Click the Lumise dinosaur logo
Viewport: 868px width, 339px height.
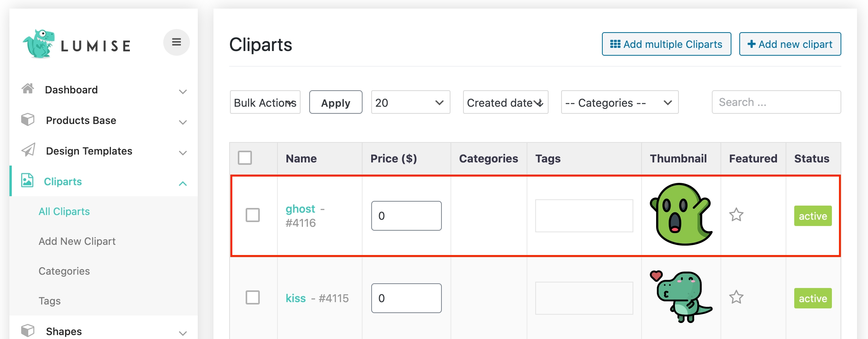(x=38, y=44)
